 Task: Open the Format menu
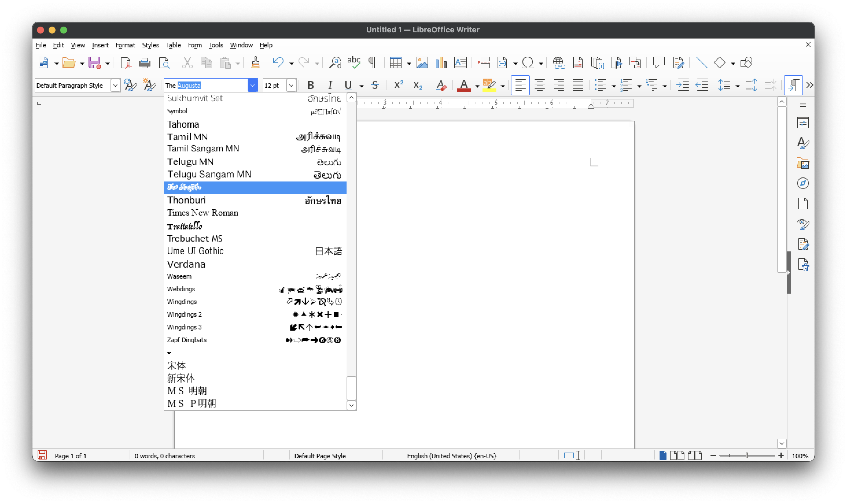(x=126, y=45)
